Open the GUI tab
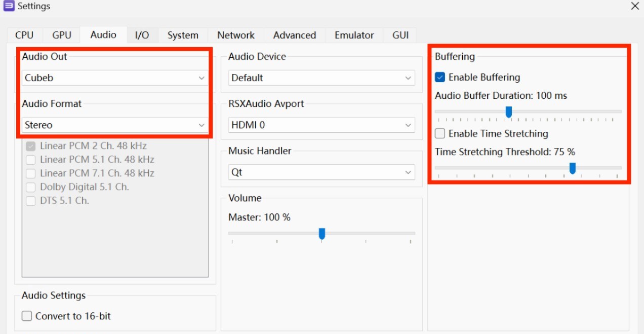This screenshot has height=334, width=644. [x=400, y=35]
